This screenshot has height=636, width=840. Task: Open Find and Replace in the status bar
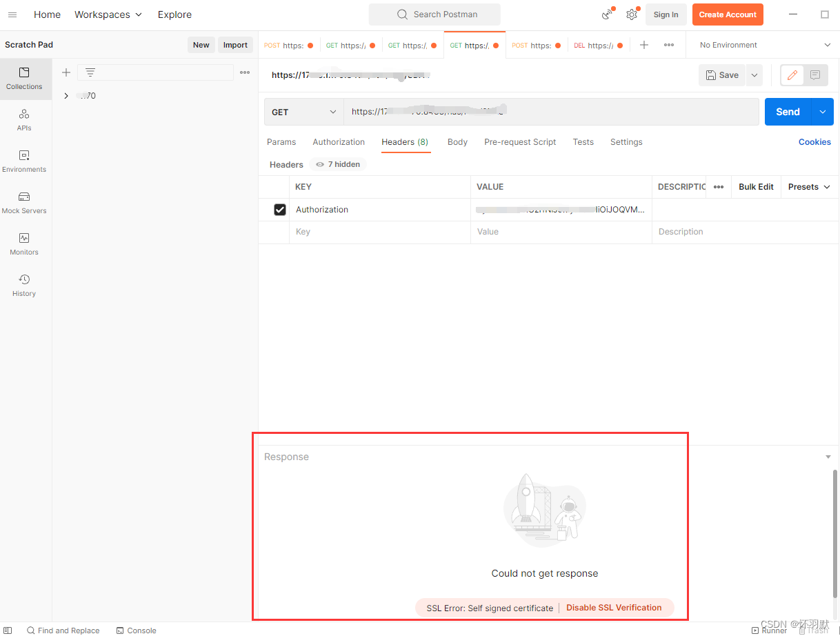click(x=63, y=630)
